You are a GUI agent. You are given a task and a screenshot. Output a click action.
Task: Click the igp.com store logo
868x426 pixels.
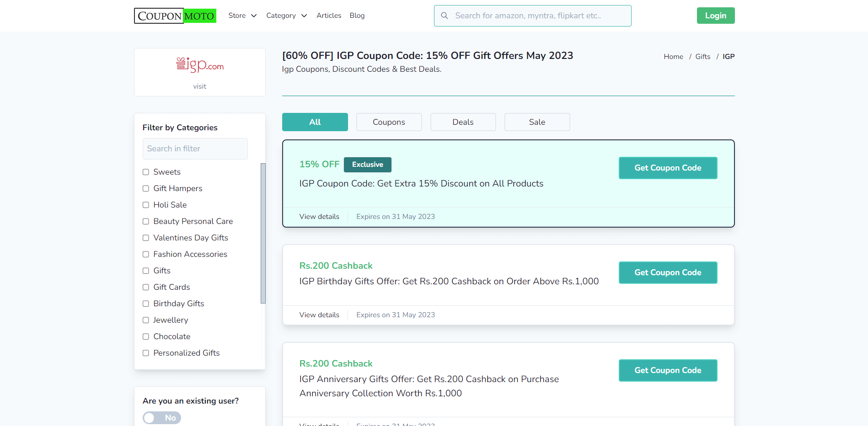coord(200,65)
